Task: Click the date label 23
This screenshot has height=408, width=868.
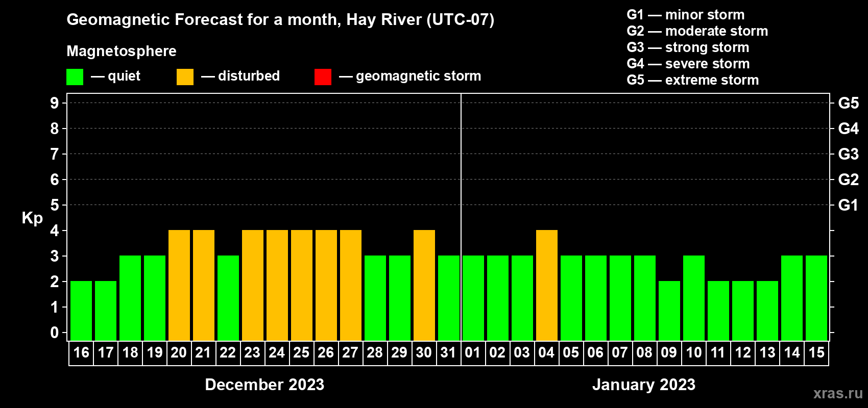Action: (x=252, y=352)
